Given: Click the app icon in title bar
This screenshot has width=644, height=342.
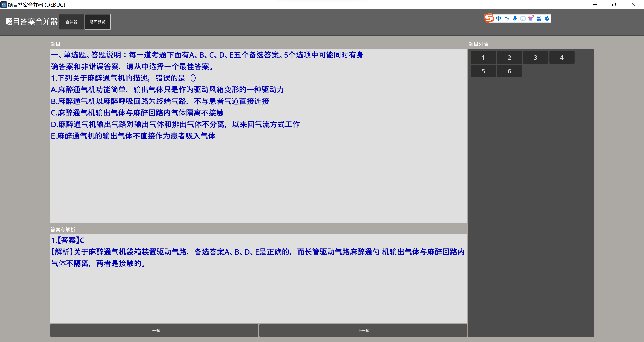Looking at the screenshot, I should click(x=4, y=5).
